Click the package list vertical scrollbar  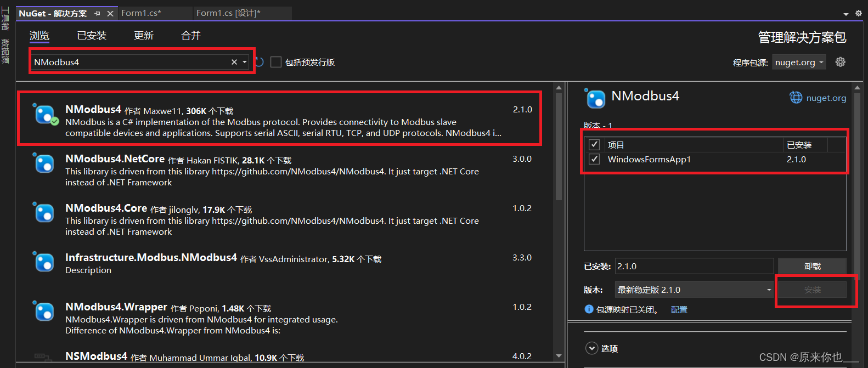559,146
